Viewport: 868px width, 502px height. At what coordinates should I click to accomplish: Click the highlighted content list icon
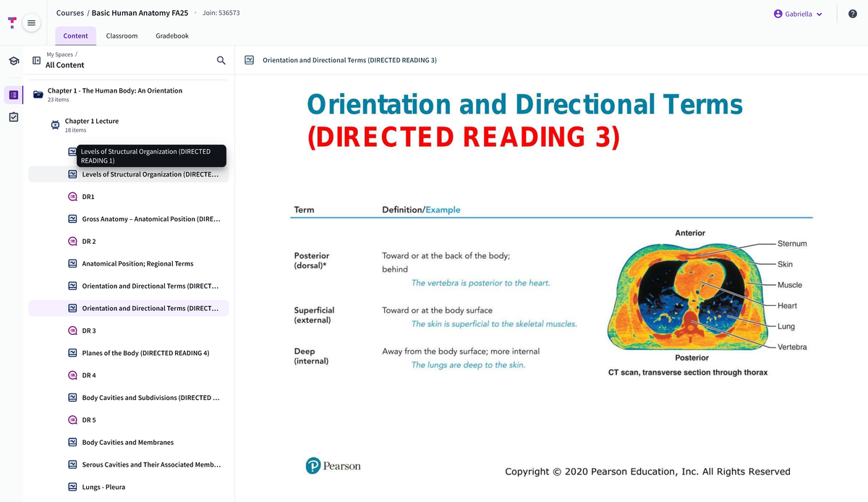point(13,95)
